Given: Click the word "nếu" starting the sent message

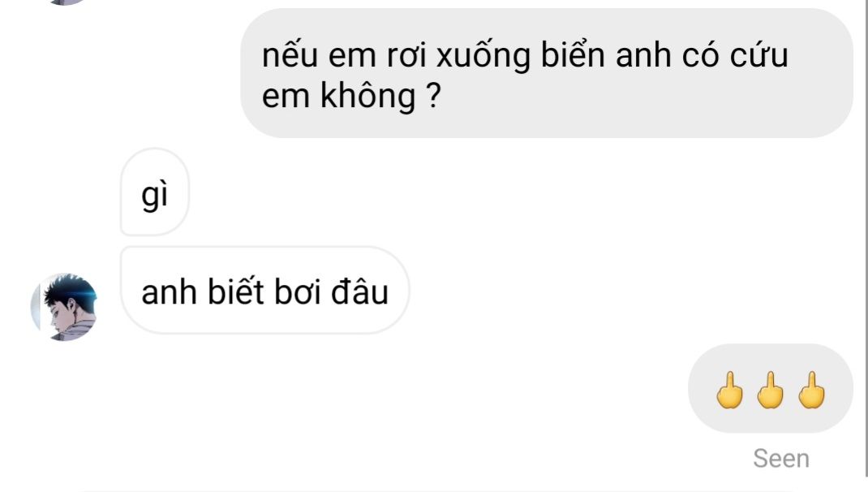Looking at the screenshot, I should [290, 54].
